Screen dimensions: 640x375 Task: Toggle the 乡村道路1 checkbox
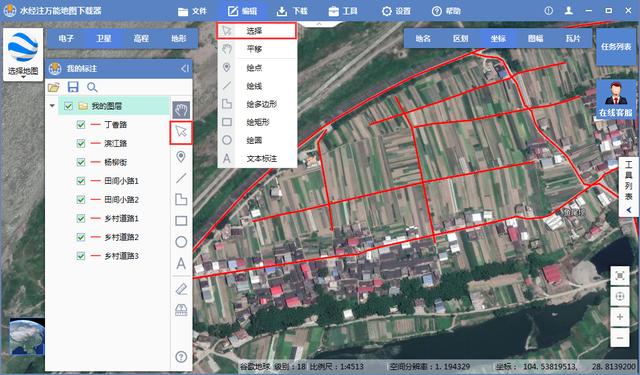point(81,218)
